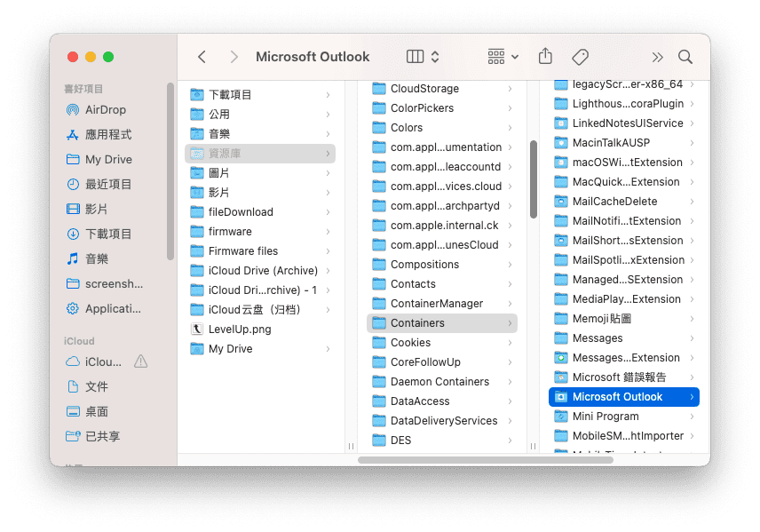Image resolution: width=760 pixels, height=532 pixels.
Task: Click the first column width handle
Action: [x=351, y=446]
